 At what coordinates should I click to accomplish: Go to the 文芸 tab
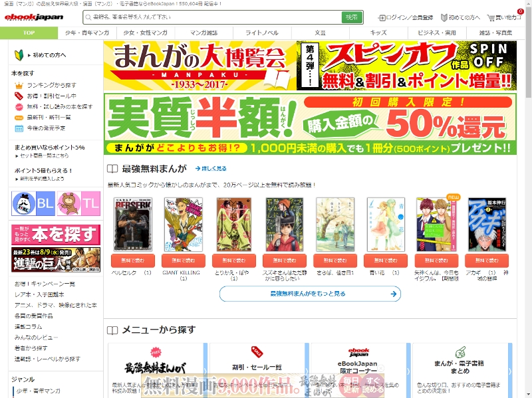321,33
